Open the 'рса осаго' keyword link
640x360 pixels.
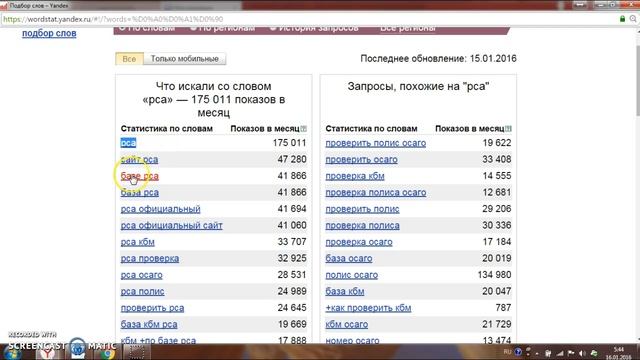[x=142, y=275]
